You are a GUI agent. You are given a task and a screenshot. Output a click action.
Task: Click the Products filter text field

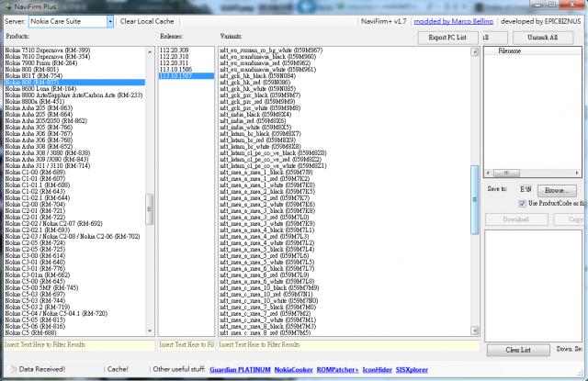point(77,344)
